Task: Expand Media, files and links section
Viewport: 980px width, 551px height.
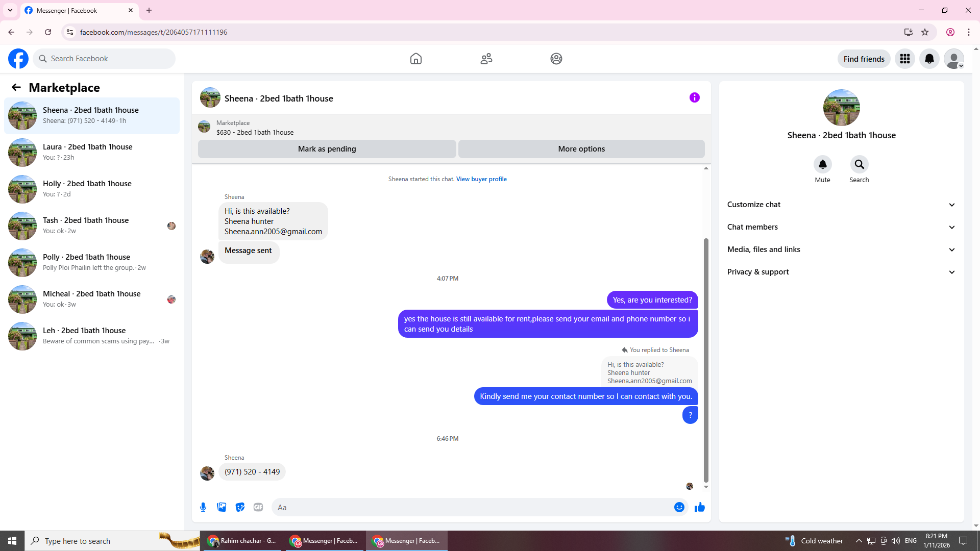Action: coord(842,249)
